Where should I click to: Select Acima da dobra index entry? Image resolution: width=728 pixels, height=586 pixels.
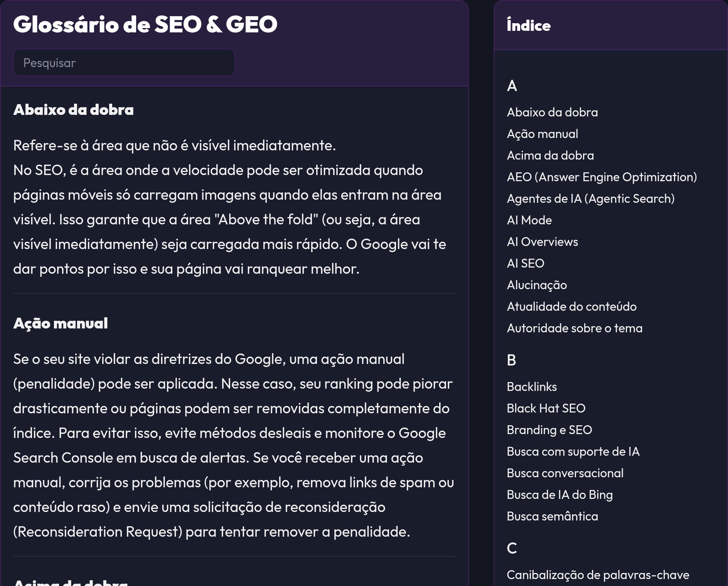point(550,155)
